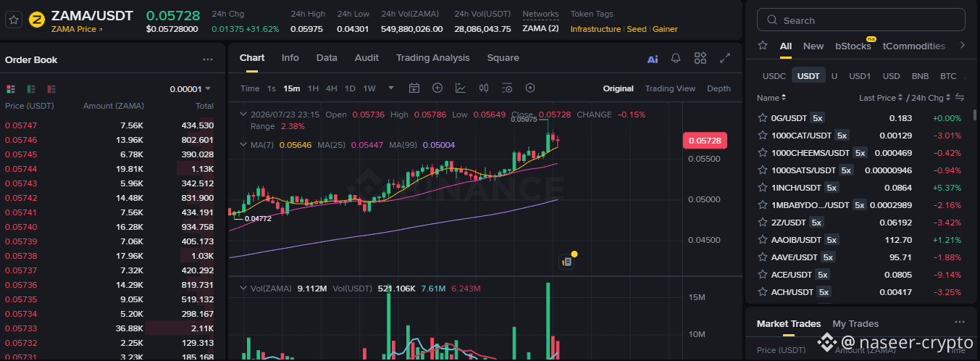This screenshot has height=361, width=980.
Task: Click the add-plus circle icon in chart toolbar
Action: point(437,88)
